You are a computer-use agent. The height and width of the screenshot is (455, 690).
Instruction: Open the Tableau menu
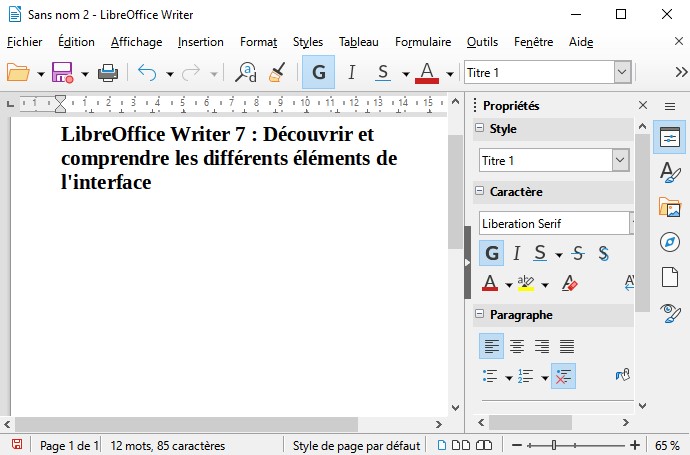coord(358,42)
